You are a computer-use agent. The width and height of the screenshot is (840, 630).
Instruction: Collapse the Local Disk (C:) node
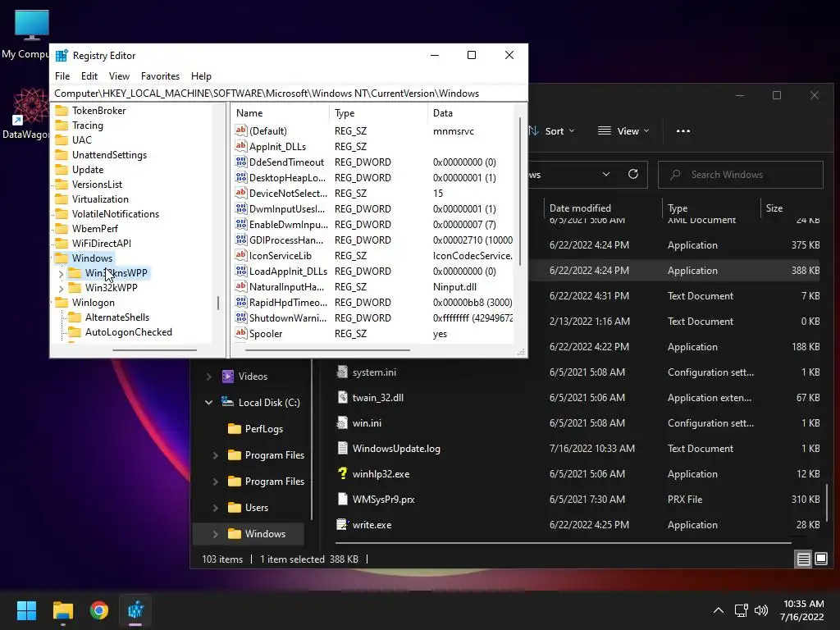[x=209, y=402]
